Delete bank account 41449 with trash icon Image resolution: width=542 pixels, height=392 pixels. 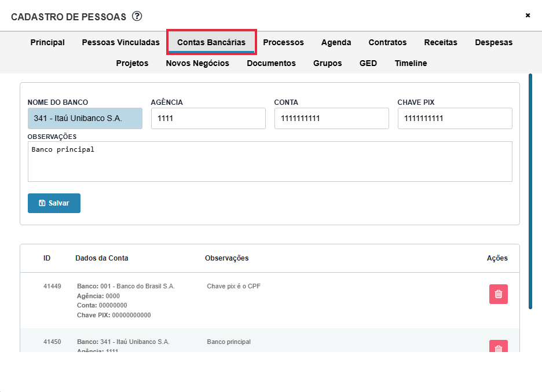(x=498, y=294)
